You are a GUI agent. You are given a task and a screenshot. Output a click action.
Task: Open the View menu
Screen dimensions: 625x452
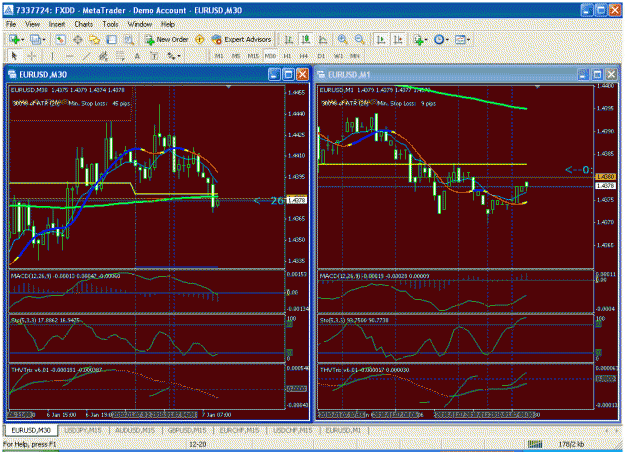32,24
